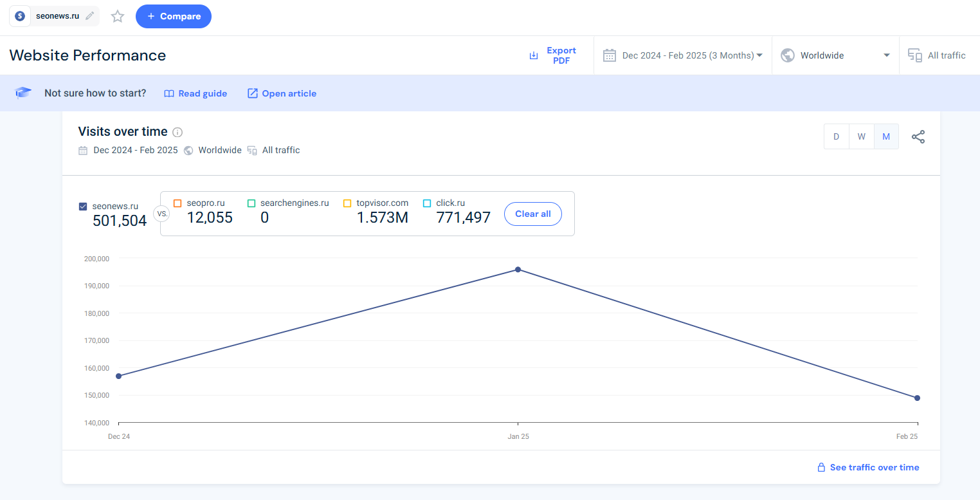
Task: Open the Read guide link
Action: tap(195, 93)
